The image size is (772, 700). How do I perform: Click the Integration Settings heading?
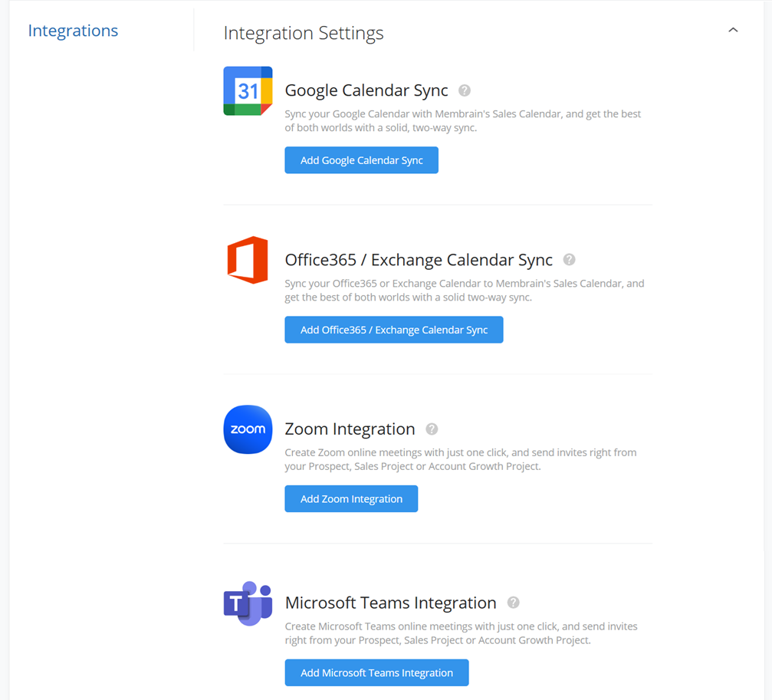(x=304, y=33)
